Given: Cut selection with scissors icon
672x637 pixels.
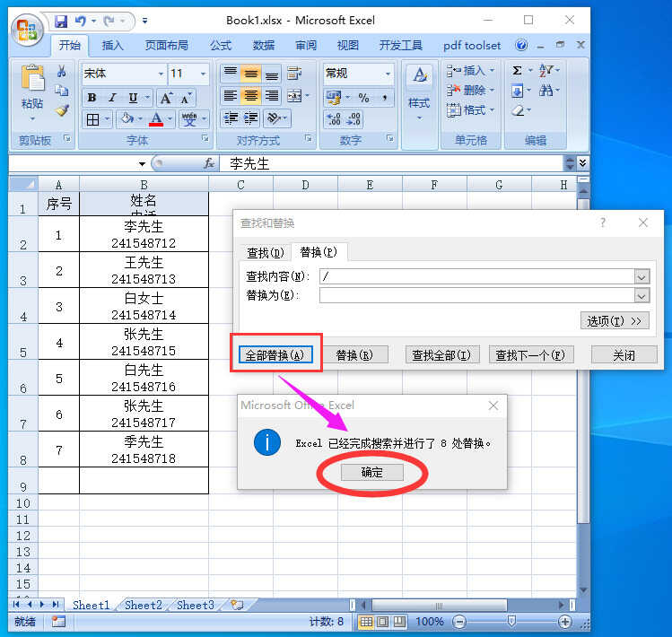Looking at the screenshot, I should click(x=62, y=72).
